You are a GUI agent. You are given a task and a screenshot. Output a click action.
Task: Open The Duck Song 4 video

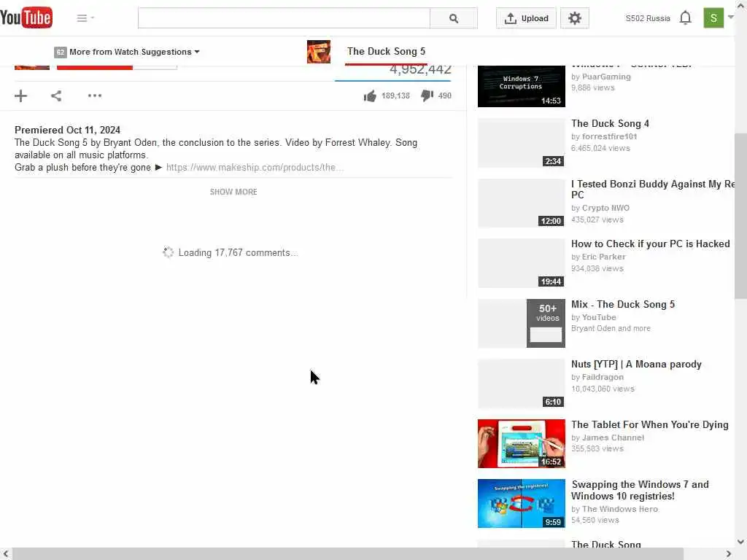pyautogui.click(x=610, y=123)
